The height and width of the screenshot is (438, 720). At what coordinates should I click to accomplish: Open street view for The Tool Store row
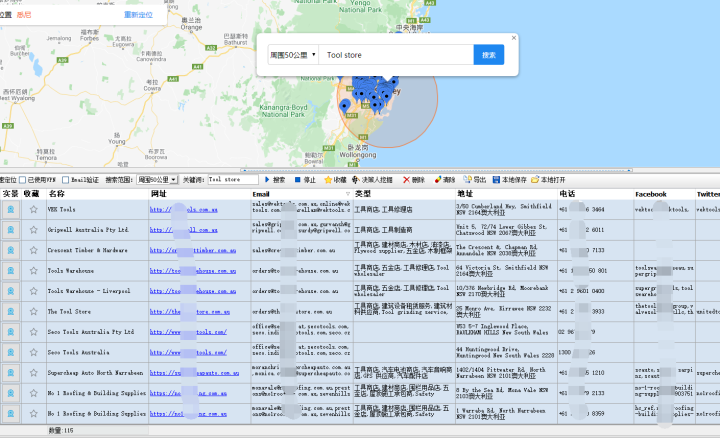click(11, 311)
